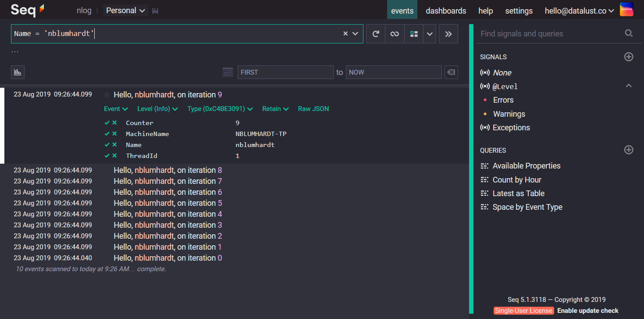The width and height of the screenshot is (644, 319).
Task: Click the nlog instance name
Action: click(x=84, y=11)
